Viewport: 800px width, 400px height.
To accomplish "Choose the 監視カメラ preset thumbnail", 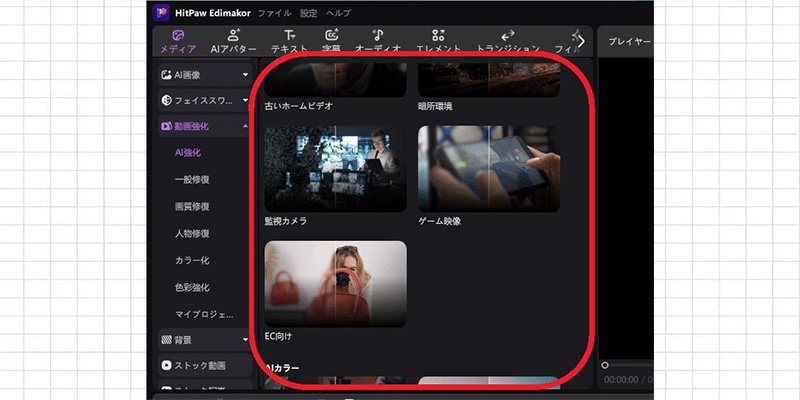I will pyautogui.click(x=335, y=168).
